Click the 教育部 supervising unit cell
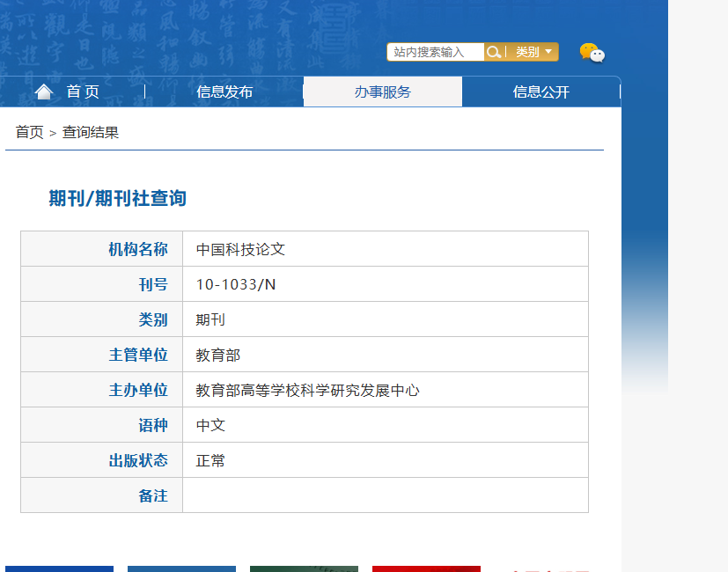This screenshot has width=728, height=572. pyautogui.click(x=386, y=355)
